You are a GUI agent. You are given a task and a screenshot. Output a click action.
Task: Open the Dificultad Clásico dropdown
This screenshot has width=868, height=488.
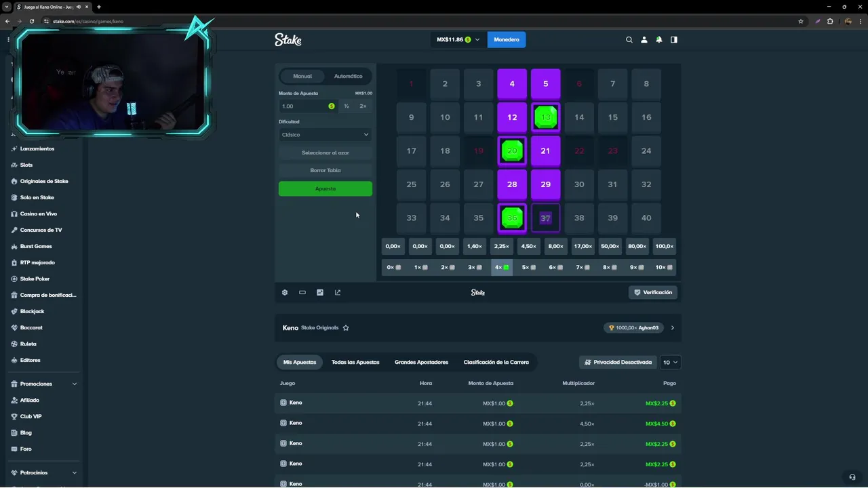(325, 135)
